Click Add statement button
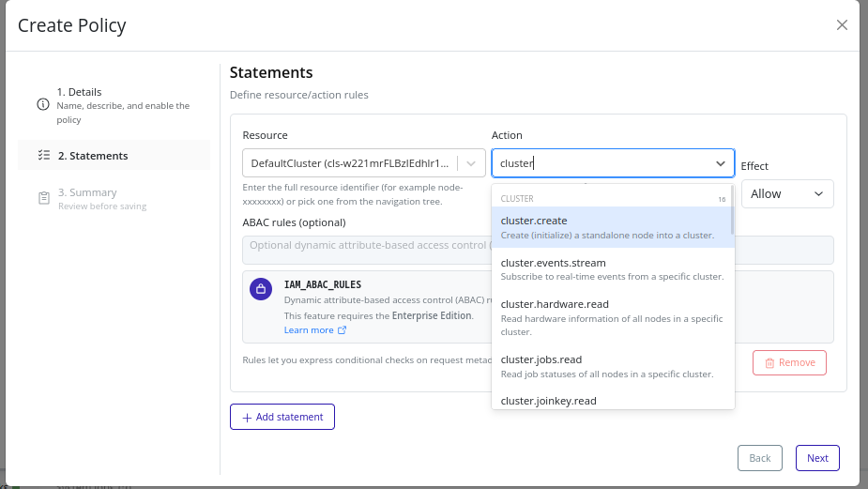 (282, 417)
